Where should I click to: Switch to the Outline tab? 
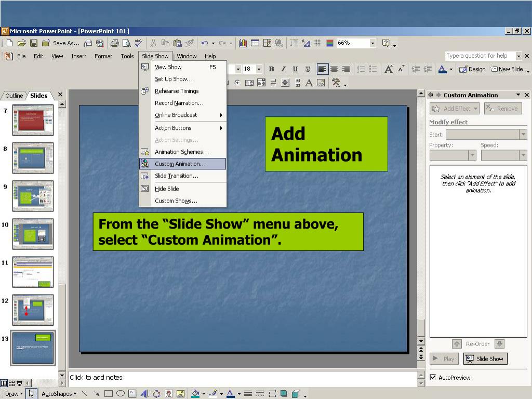(14, 96)
